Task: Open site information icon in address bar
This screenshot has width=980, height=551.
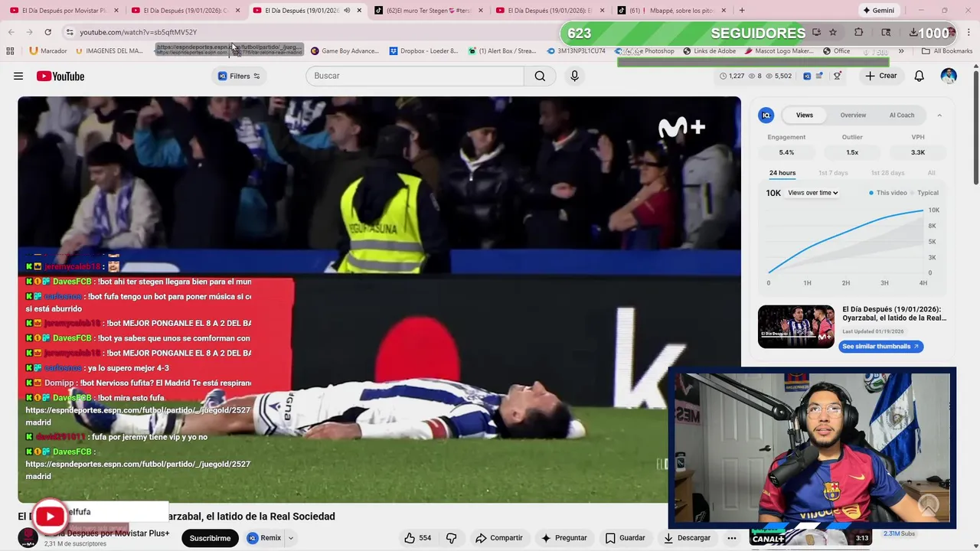Action: (70, 32)
